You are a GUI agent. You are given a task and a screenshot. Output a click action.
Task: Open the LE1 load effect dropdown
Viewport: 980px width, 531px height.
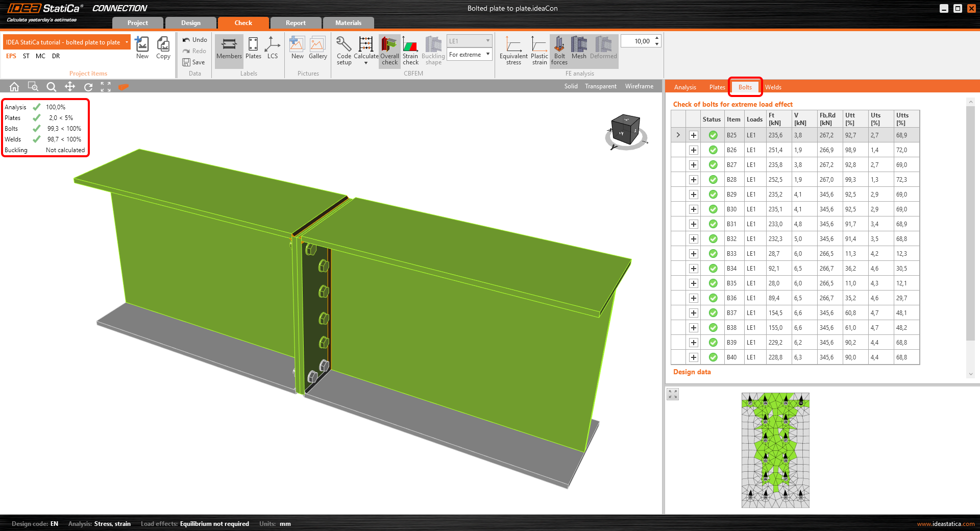pos(486,41)
